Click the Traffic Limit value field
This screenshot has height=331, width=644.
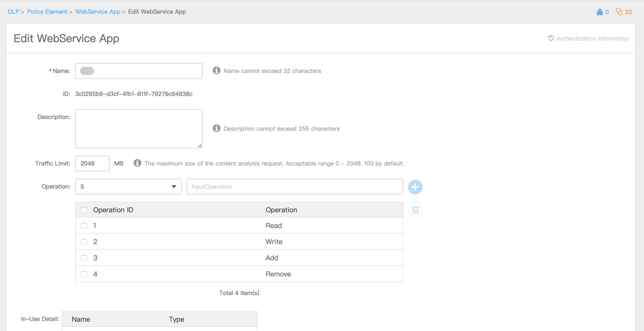[x=92, y=163]
